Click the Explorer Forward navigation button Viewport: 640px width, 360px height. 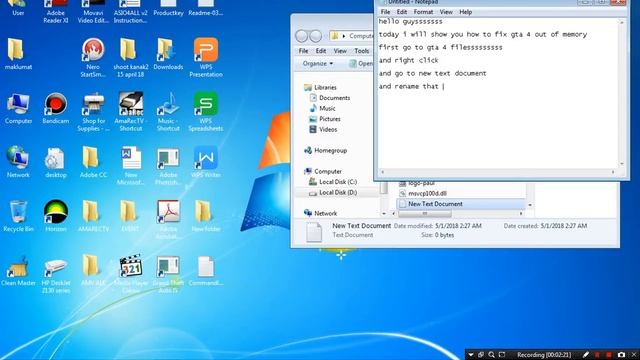pos(316,36)
